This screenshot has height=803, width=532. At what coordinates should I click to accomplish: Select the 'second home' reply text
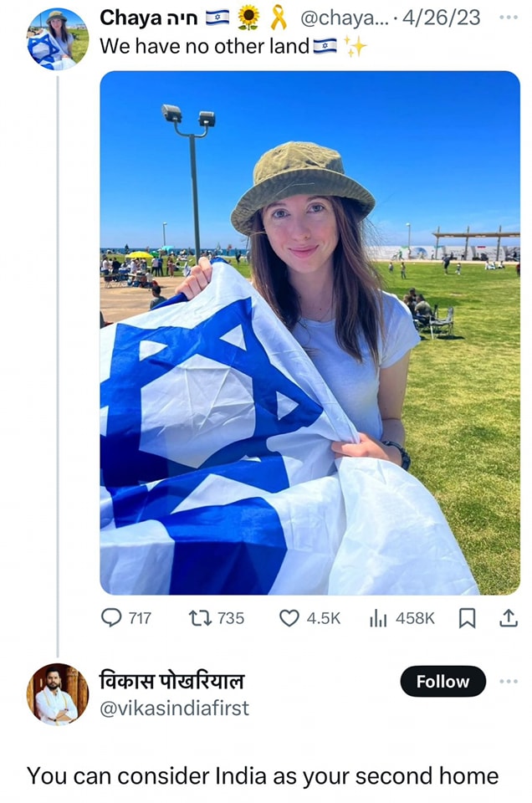(x=427, y=776)
